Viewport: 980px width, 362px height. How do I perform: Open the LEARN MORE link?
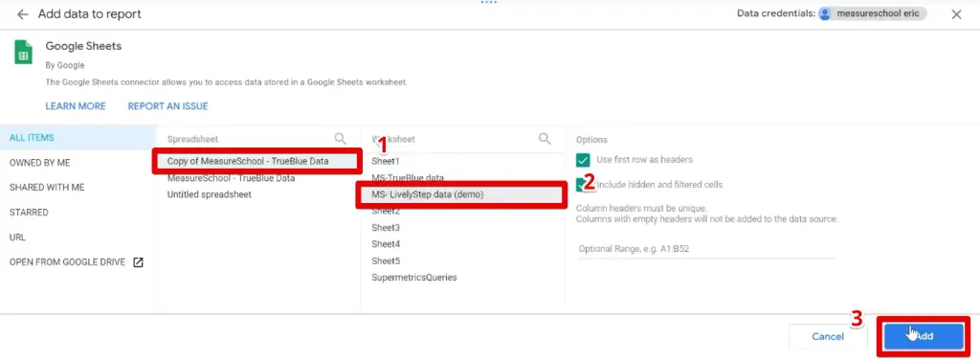[76, 106]
